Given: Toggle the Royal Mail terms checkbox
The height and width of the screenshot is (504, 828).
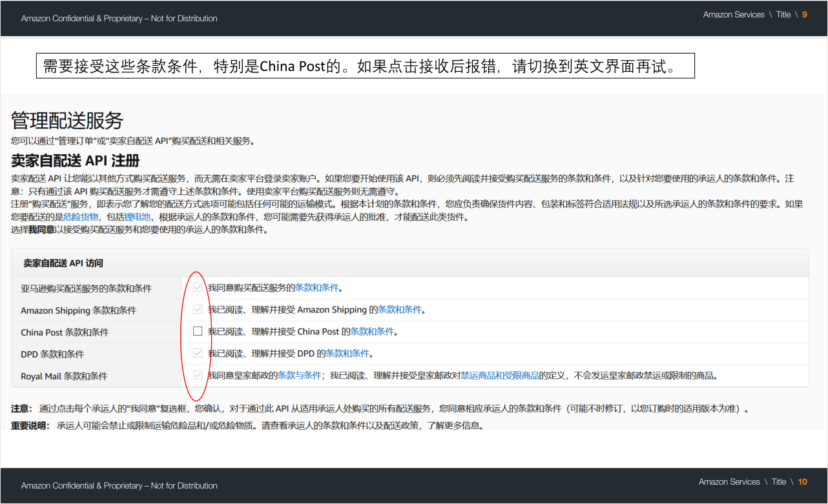Looking at the screenshot, I should [x=198, y=375].
